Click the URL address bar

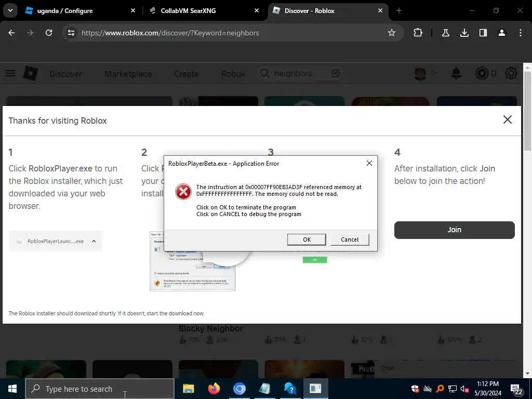coord(233,33)
